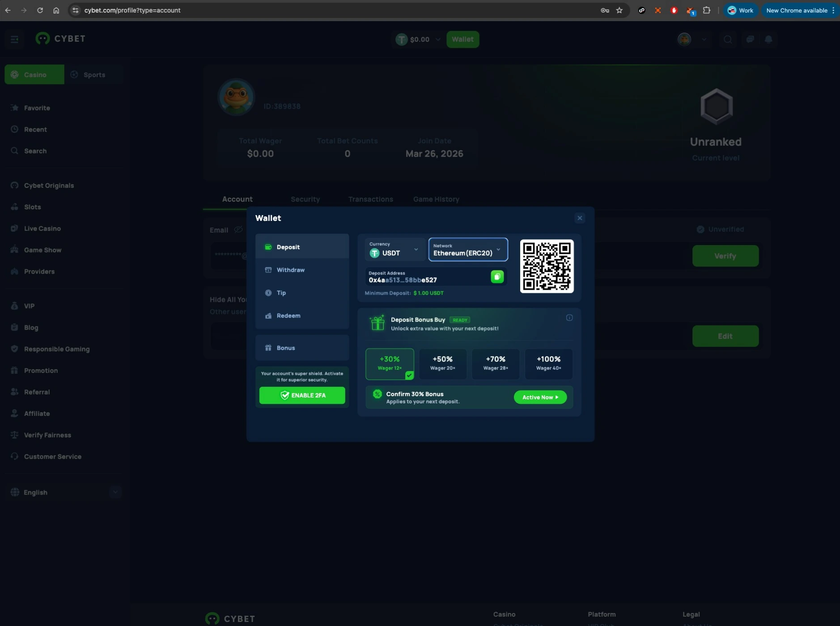Open the Deposit Bonus Buy info icon
Viewport: 840px width, 626px height.
click(569, 318)
